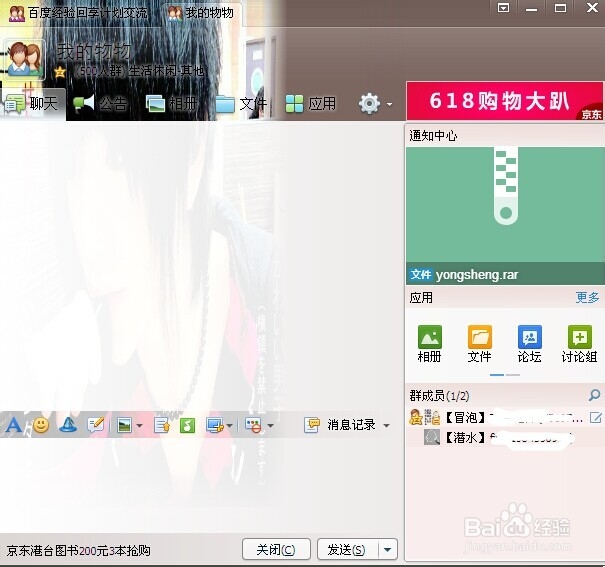Edit group card icon beside 冒泡 member
The width and height of the screenshot is (605, 567).
point(595,417)
